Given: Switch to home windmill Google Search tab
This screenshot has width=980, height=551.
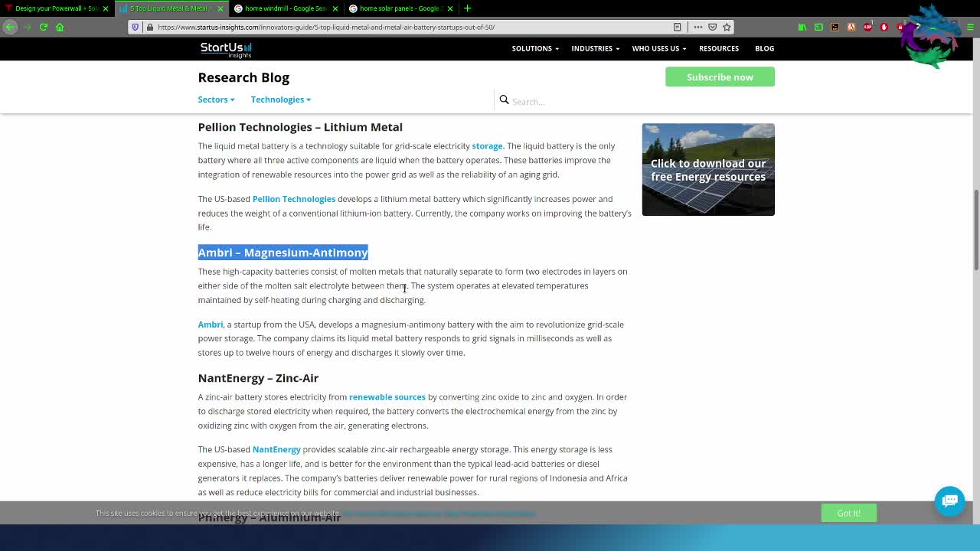Looking at the screenshot, I should tap(286, 8).
